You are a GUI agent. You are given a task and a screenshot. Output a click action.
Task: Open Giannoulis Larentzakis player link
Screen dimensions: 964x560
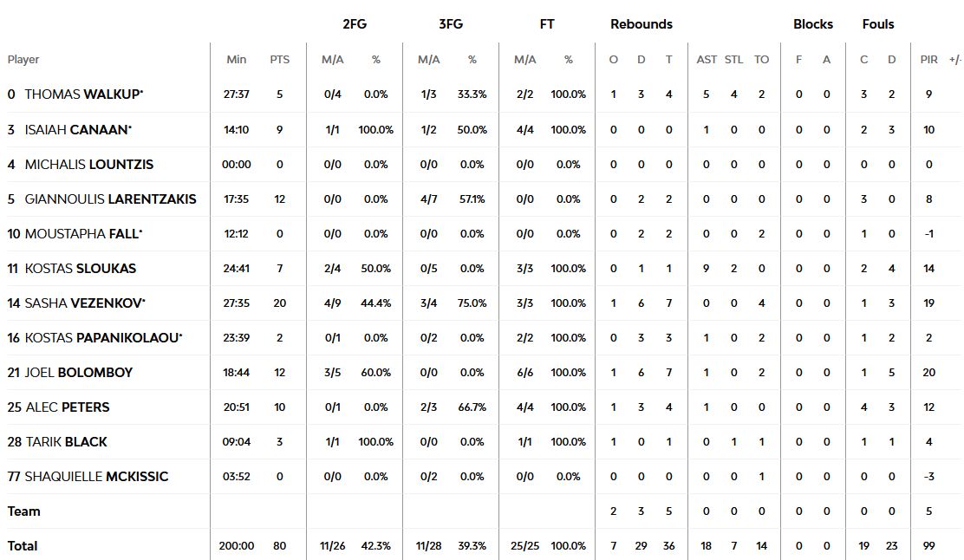coord(110,199)
